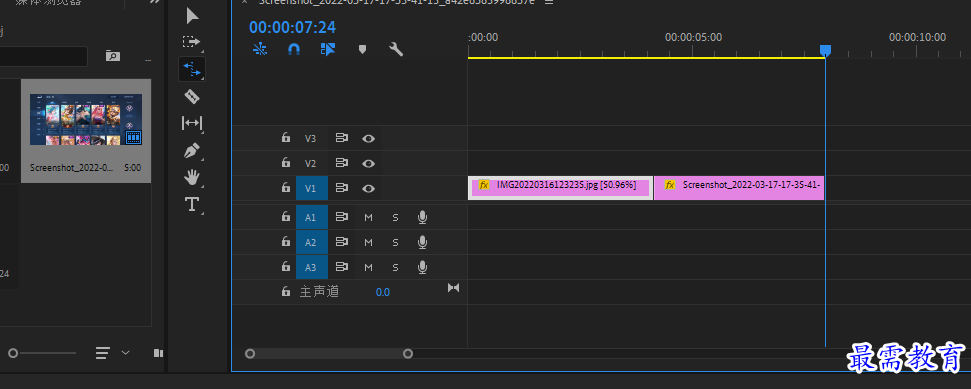Target the V2 track label

tap(311, 164)
